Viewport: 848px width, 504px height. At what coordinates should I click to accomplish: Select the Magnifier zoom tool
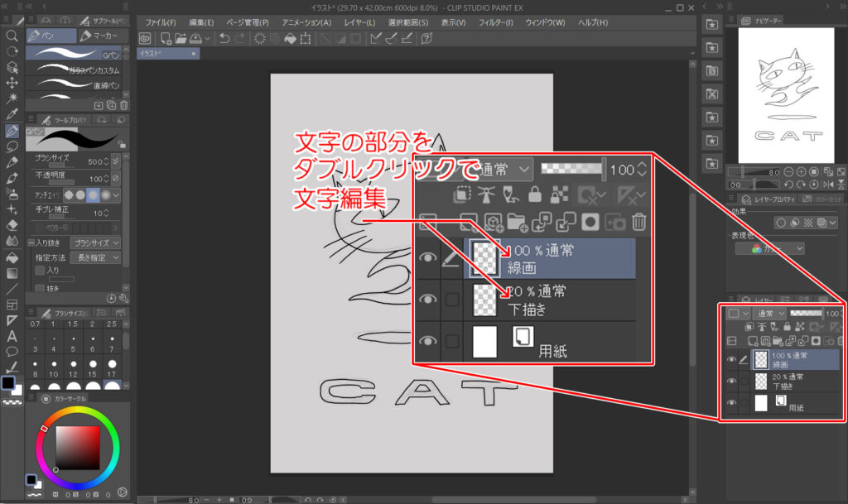(12, 36)
